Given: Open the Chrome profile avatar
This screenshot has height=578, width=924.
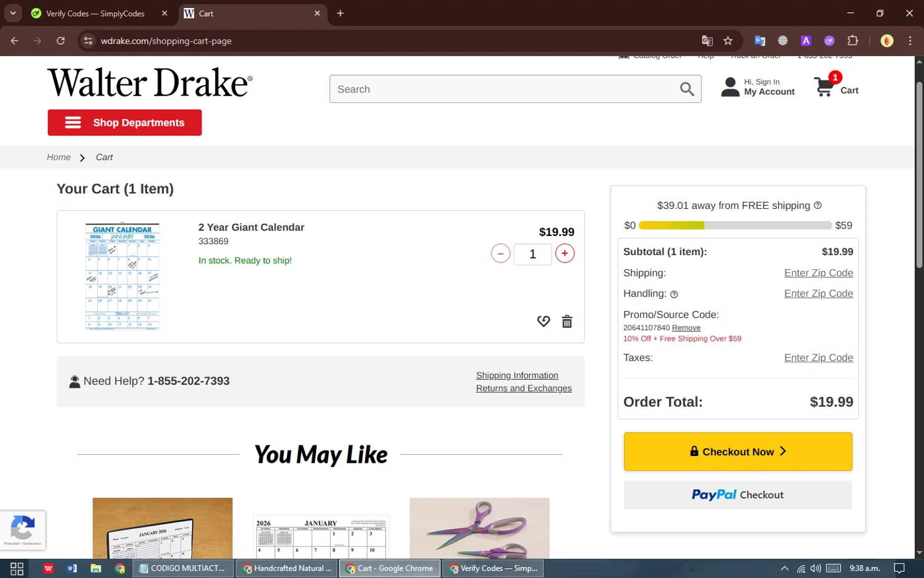Looking at the screenshot, I should pos(887,41).
